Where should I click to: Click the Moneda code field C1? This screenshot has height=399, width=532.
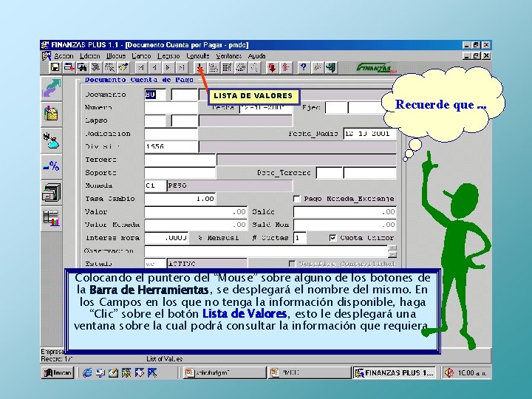pyautogui.click(x=155, y=185)
